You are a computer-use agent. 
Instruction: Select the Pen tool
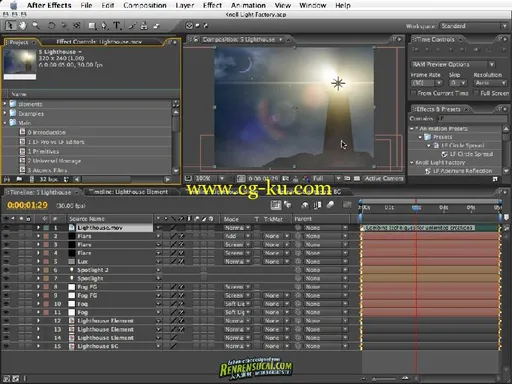104,26
